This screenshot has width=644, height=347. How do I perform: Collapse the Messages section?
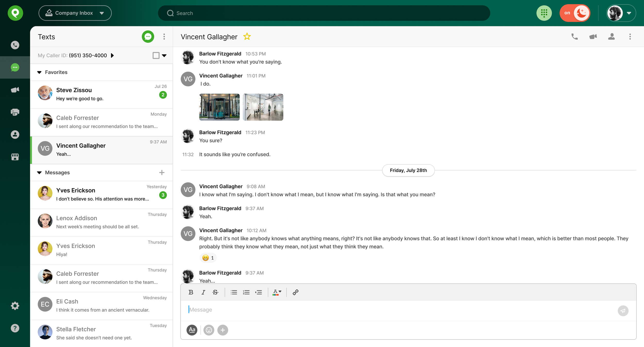(39, 172)
